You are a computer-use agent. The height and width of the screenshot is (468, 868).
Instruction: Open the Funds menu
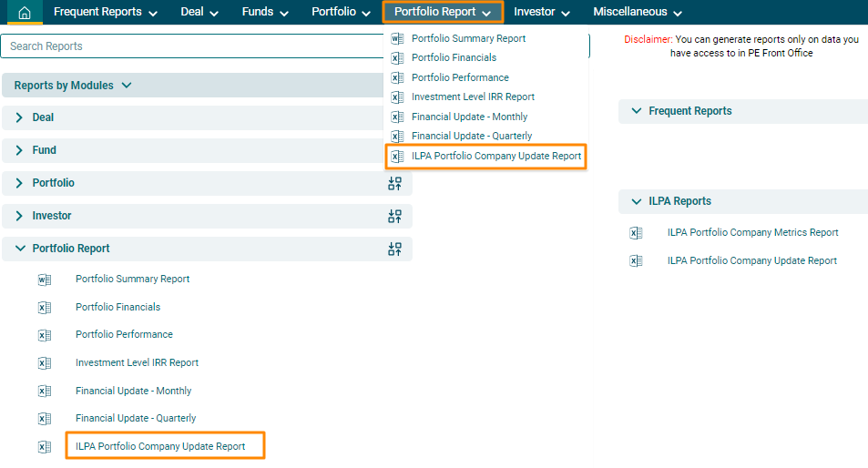click(264, 12)
